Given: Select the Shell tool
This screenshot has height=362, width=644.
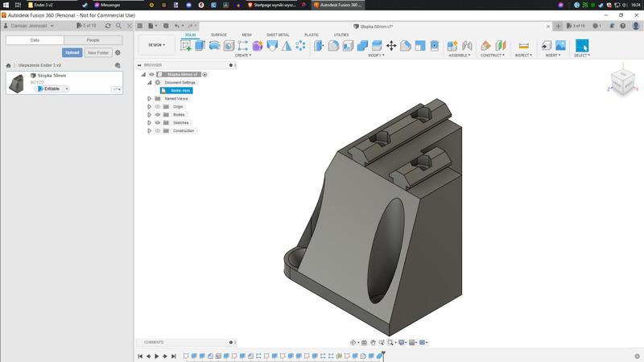Looking at the screenshot, I should pyautogui.click(x=348, y=46).
